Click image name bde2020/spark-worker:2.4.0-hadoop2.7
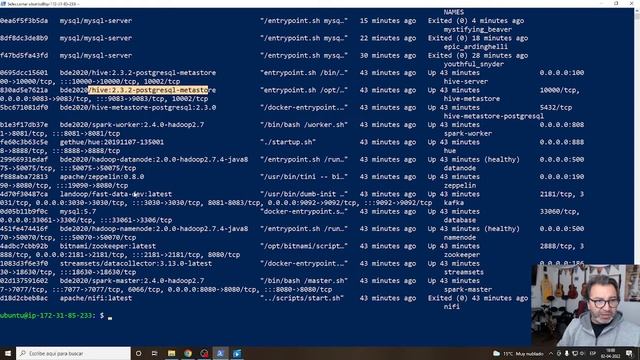 tap(132, 124)
